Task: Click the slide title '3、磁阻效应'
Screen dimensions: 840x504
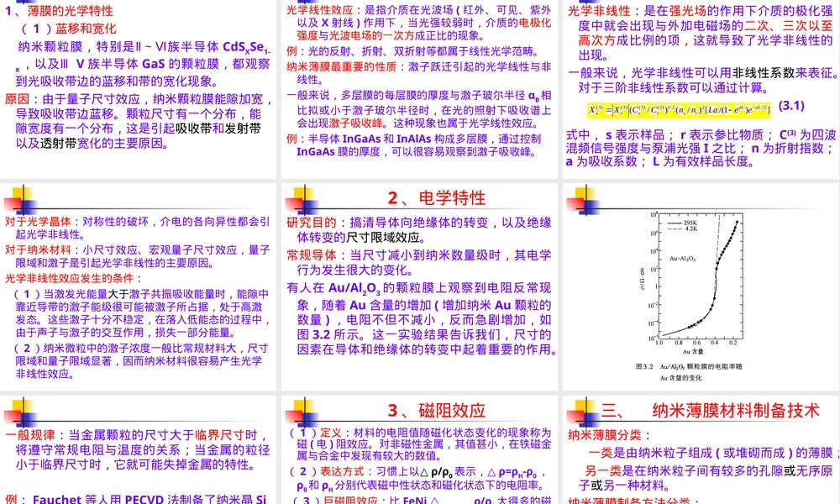Action: click(x=437, y=411)
